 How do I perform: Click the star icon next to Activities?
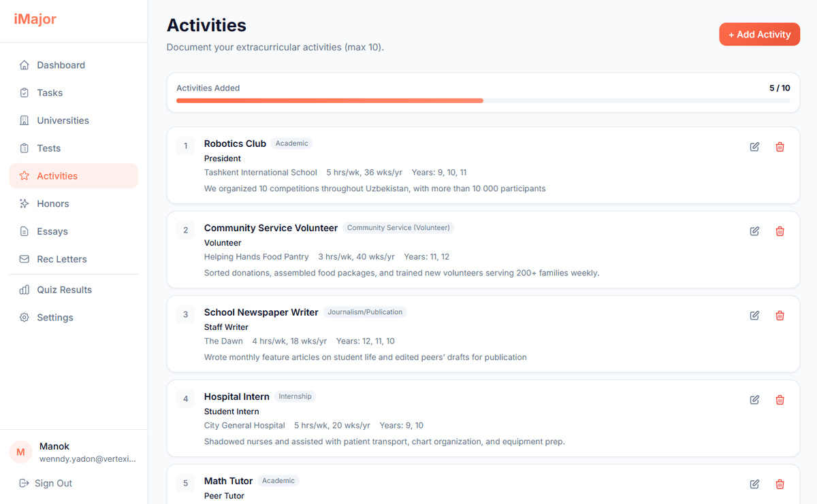point(22,175)
